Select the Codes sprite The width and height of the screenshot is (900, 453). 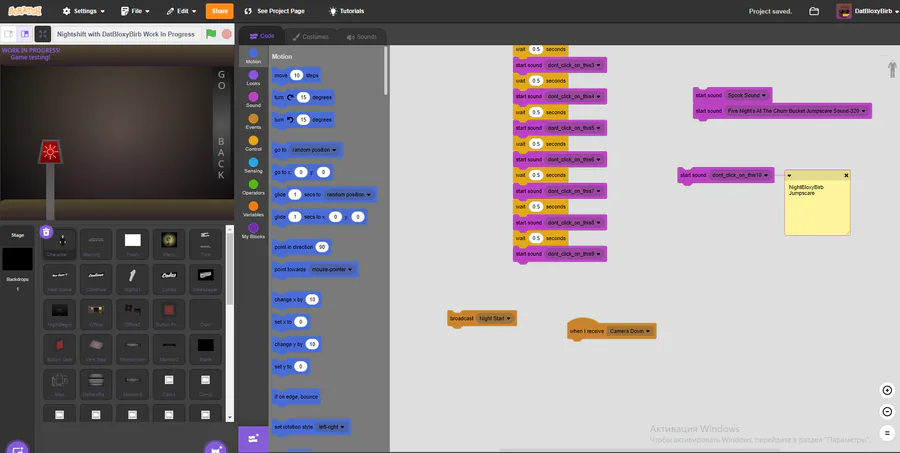click(x=169, y=279)
